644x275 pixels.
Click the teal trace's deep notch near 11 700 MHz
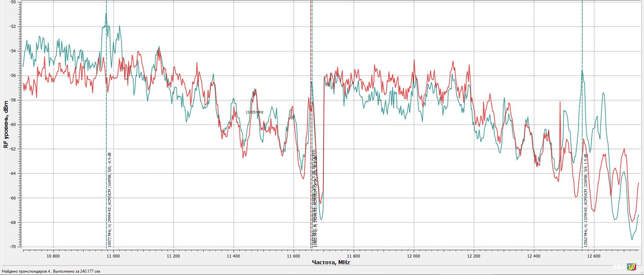(321, 219)
